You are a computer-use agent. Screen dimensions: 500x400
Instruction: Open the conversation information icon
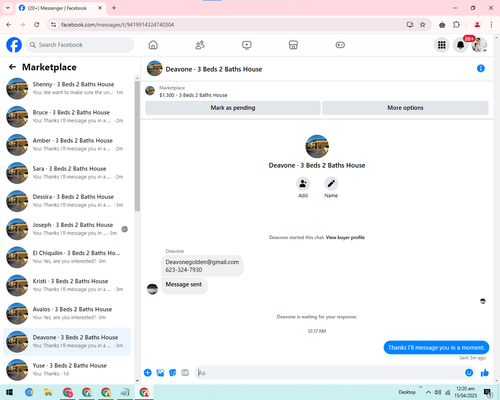481,68
